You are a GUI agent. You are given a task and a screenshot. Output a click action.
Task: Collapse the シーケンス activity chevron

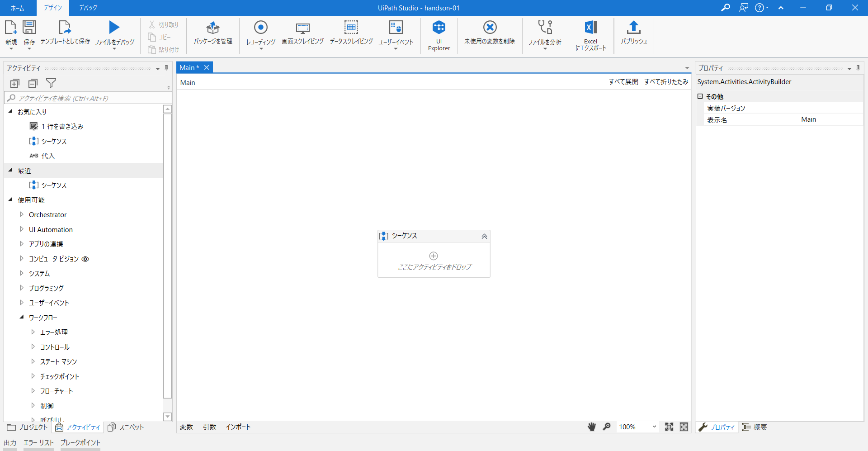[x=484, y=236]
